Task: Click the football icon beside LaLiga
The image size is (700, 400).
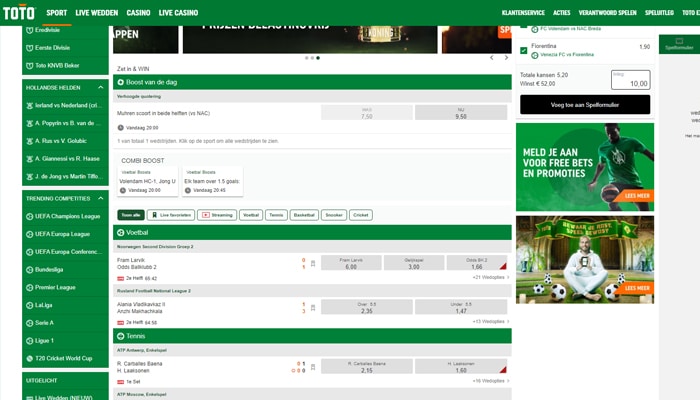Action: click(x=29, y=305)
